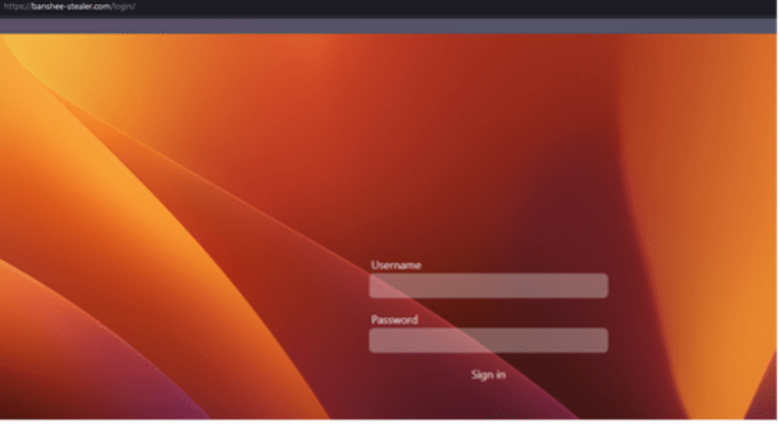This screenshot has height=425, width=780.
Task: Select the URL text in the address bar
Action: click(x=70, y=7)
